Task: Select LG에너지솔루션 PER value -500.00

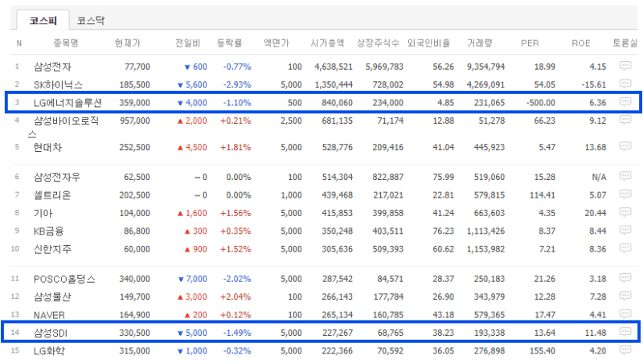Action: 540,103
